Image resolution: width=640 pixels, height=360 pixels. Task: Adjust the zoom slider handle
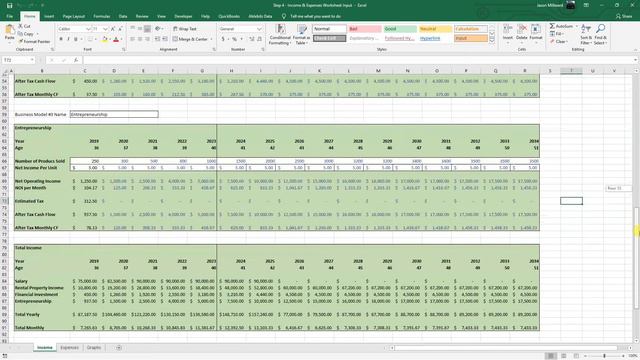[x=604, y=356]
